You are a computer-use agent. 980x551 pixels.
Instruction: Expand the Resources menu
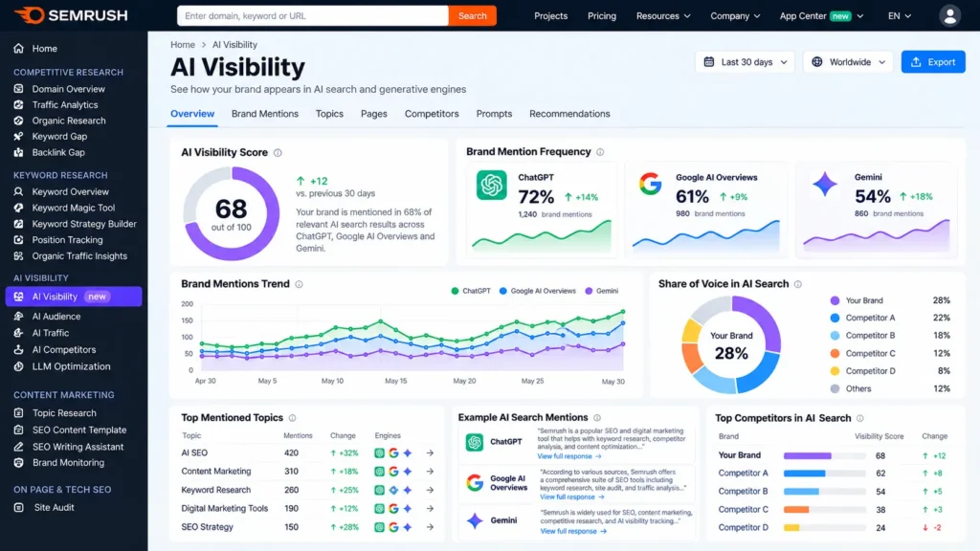[x=663, y=15]
